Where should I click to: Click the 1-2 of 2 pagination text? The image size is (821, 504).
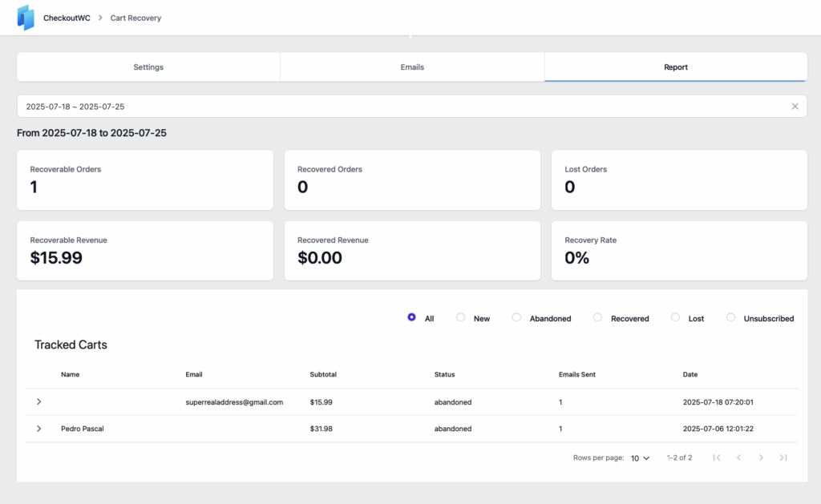tap(679, 458)
